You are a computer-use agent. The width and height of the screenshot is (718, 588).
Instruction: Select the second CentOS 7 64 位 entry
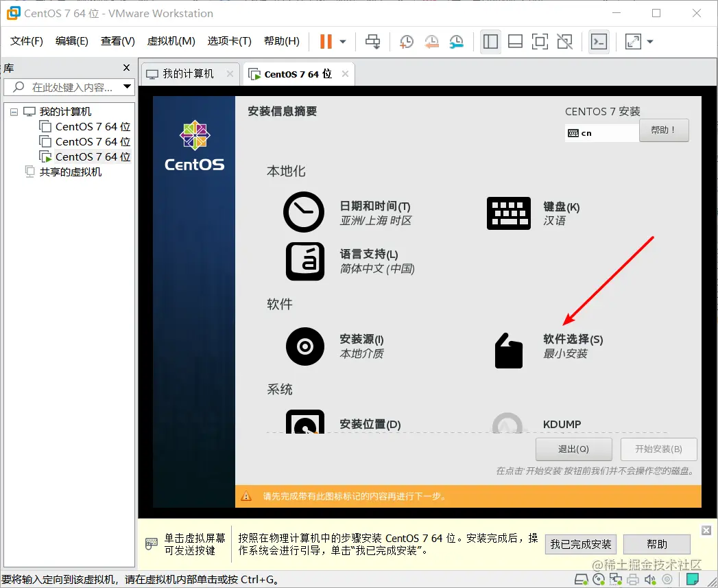point(93,141)
